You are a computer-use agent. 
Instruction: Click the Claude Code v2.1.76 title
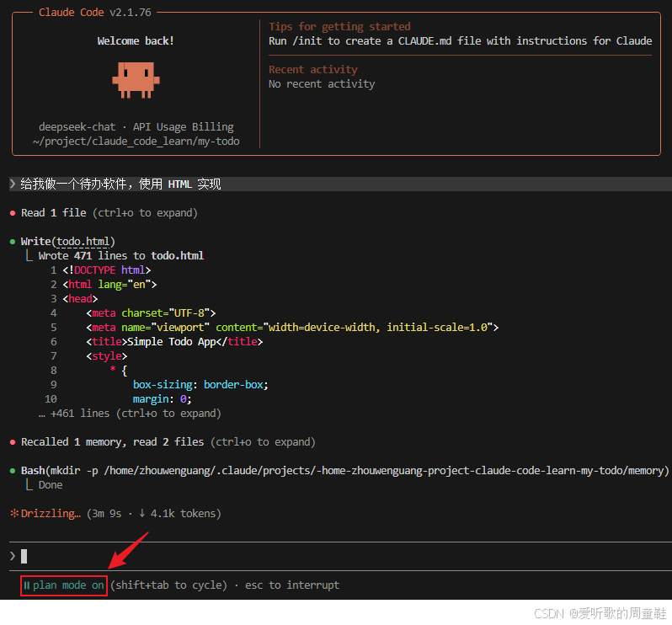tap(94, 13)
